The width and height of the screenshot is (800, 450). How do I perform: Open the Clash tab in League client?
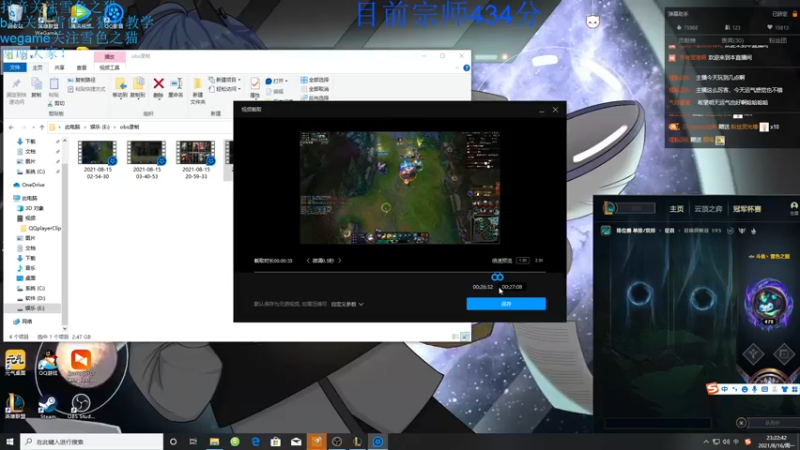(747, 209)
